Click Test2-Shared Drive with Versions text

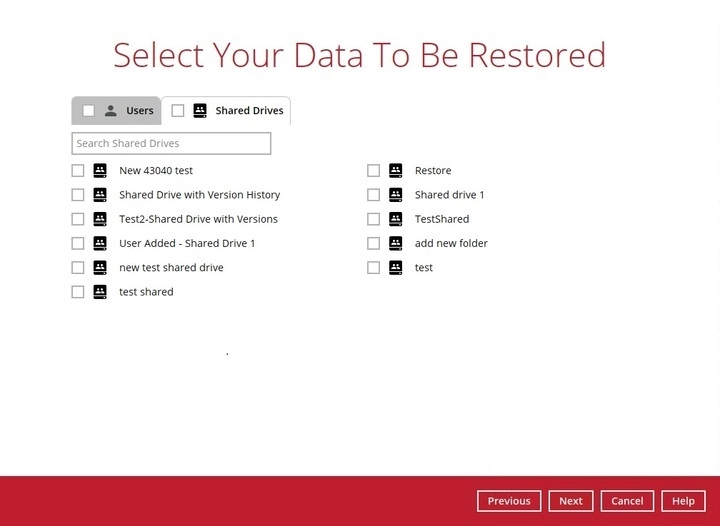(x=198, y=219)
